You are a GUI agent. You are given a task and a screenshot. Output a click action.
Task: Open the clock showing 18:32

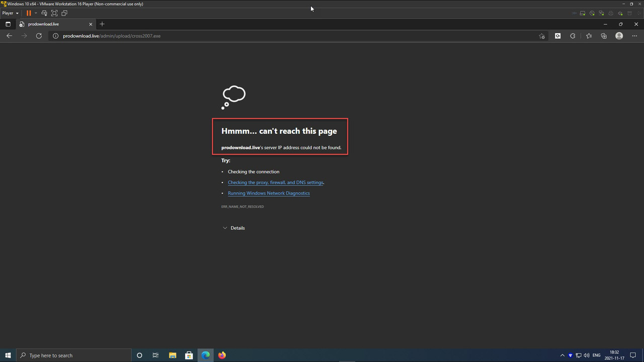pos(614,355)
